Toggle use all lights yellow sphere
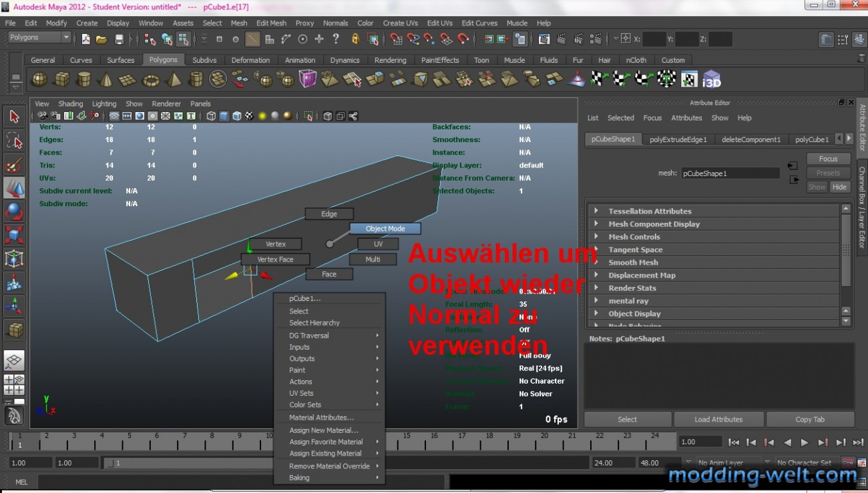868x493 pixels. (x=262, y=116)
